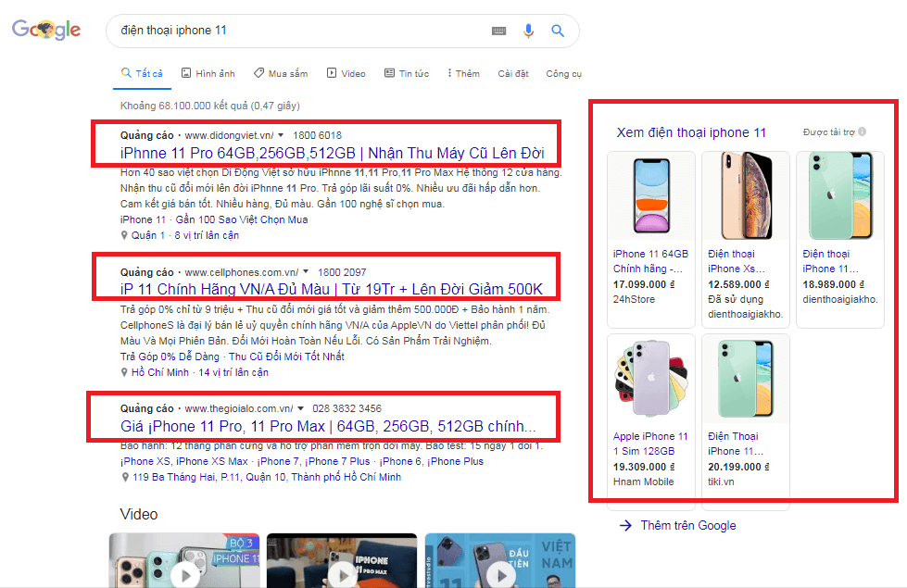
Task: Click the Google logo
Action: (46, 30)
